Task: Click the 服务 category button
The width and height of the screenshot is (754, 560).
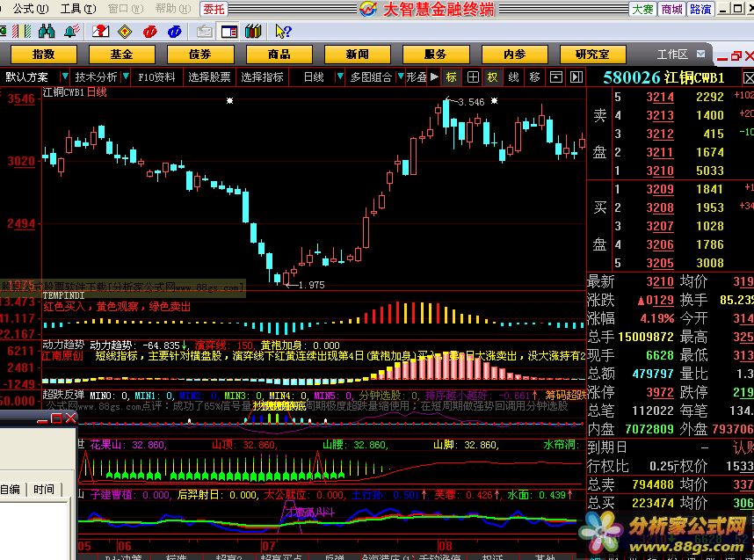Action: [x=436, y=55]
